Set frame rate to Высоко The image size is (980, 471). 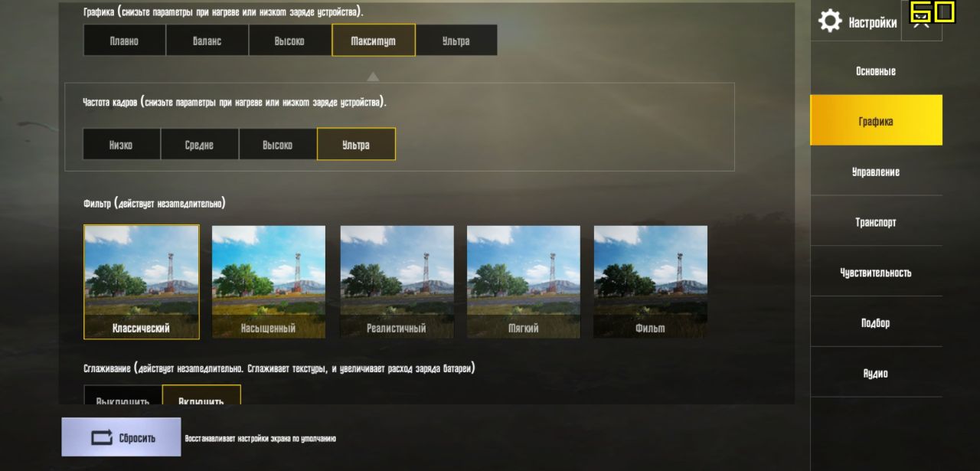pyautogui.click(x=278, y=144)
